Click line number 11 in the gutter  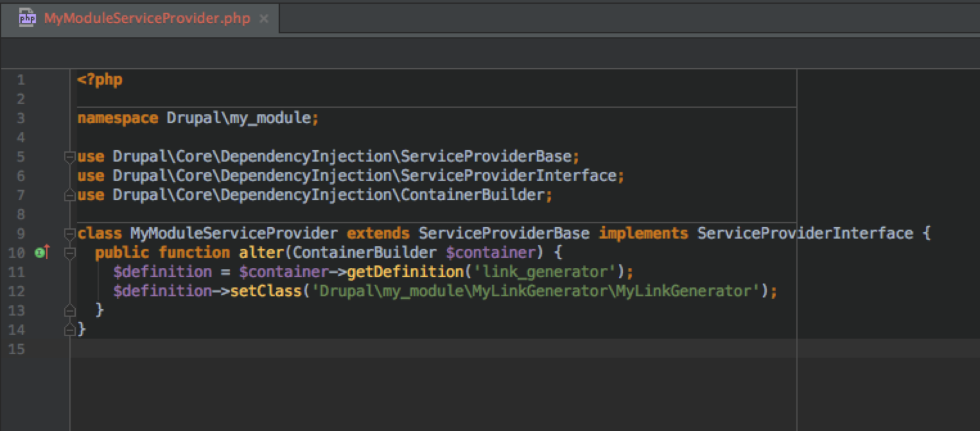coord(17,272)
